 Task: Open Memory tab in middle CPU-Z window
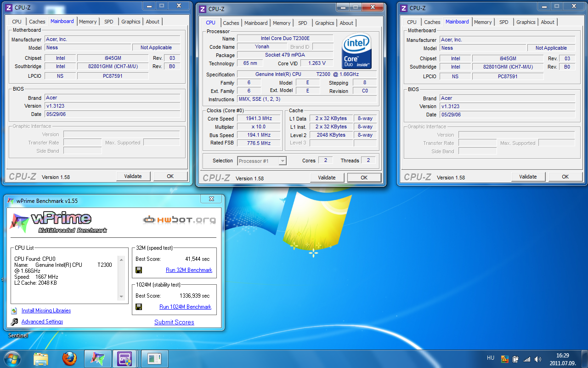[x=282, y=23]
